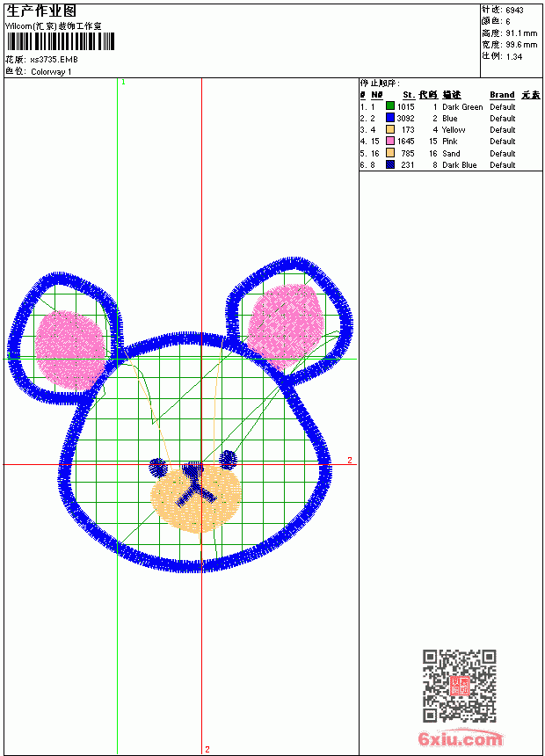Click the red marker number 2 at bottom

click(x=207, y=749)
